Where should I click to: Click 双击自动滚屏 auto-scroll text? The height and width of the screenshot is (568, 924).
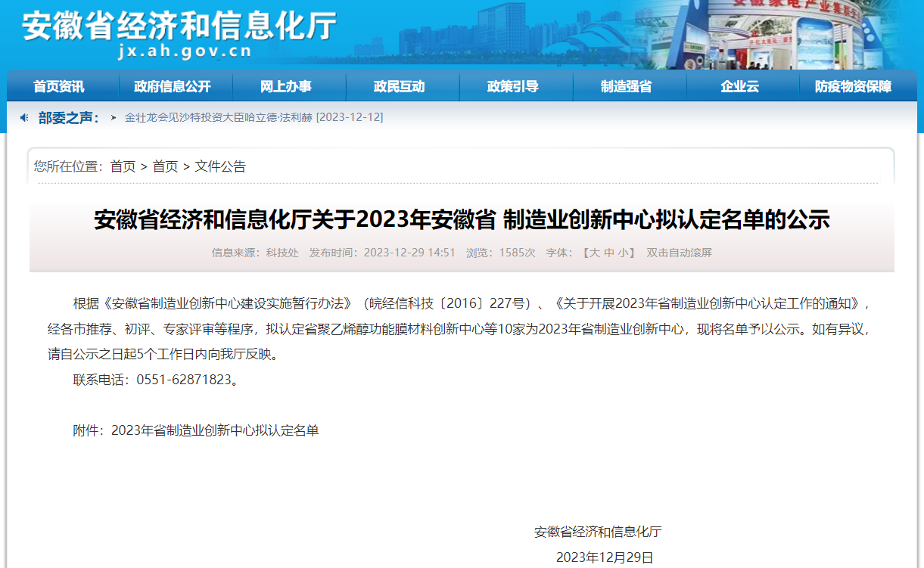[679, 253]
